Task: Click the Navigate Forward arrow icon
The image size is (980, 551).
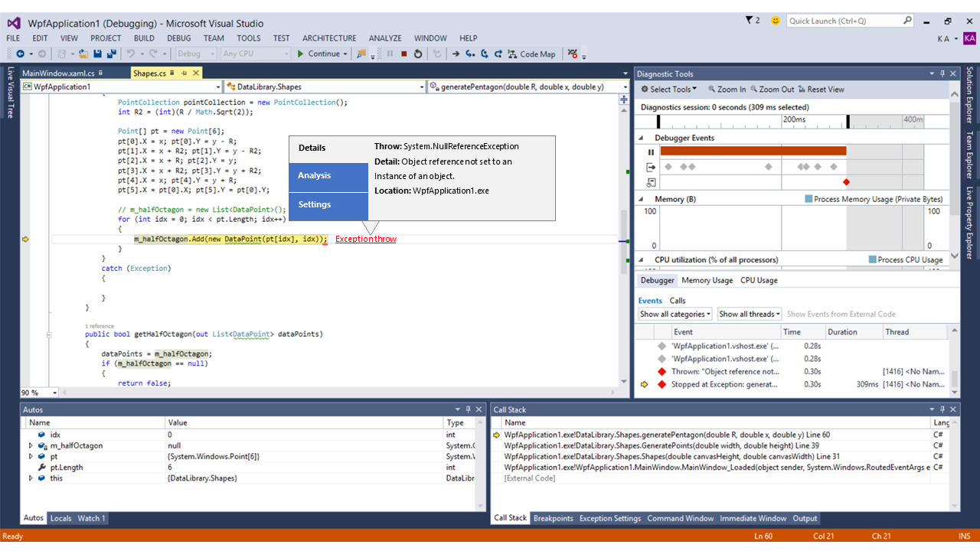Action: 41,54
